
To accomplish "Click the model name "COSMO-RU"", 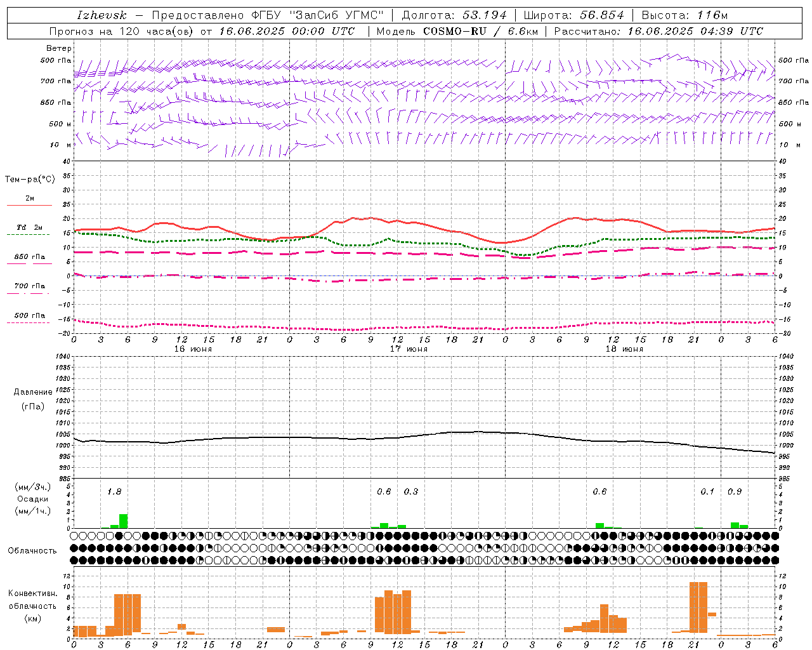I will pyautogui.click(x=455, y=31).
